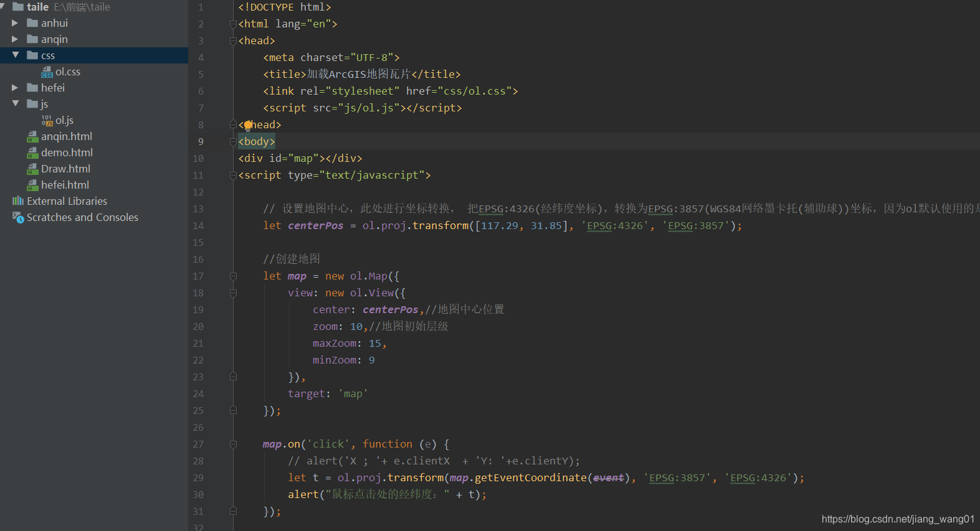The width and height of the screenshot is (980, 531).
Task: Click the demo.html file icon
Action: 32,153
